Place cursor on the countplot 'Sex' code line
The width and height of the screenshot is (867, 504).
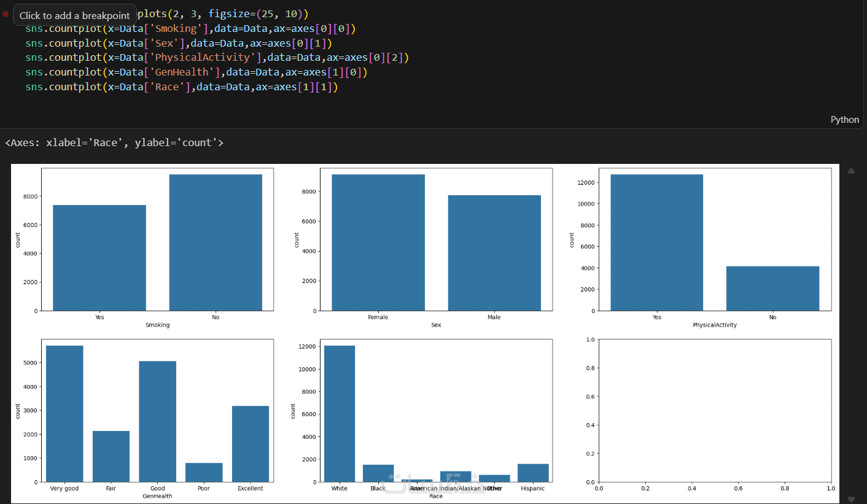pos(179,43)
